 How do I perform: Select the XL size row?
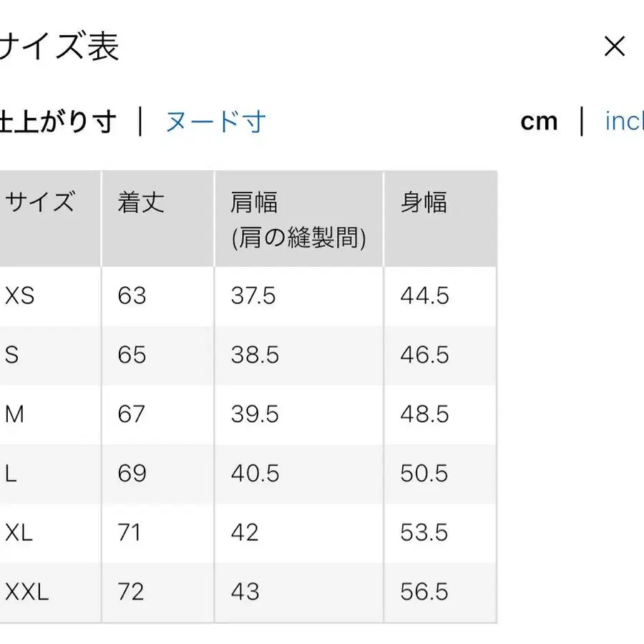19,532
